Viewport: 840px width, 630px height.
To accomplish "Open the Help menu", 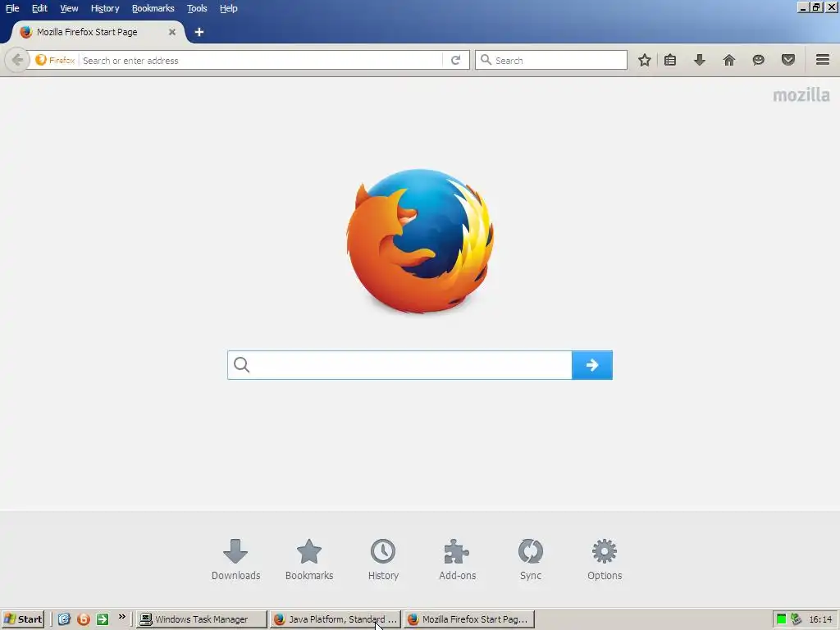I will click(229, 8).
